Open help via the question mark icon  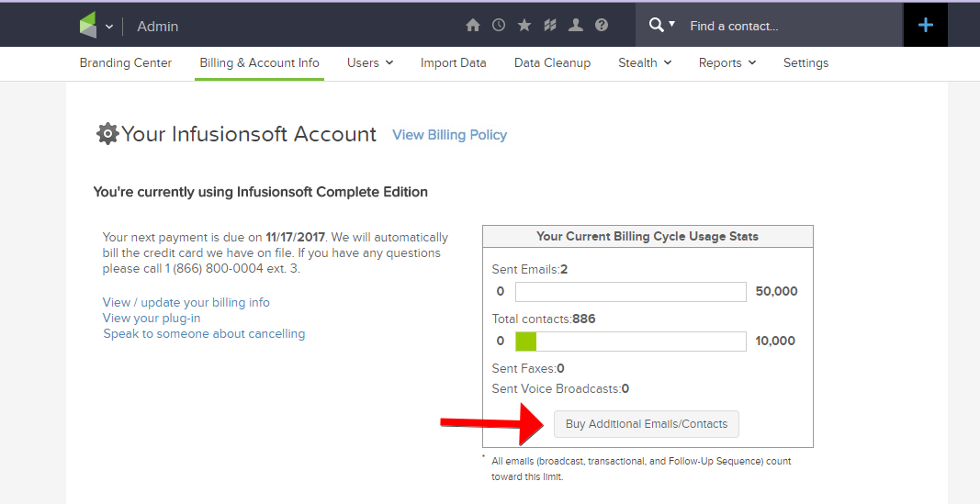point(602,26)
